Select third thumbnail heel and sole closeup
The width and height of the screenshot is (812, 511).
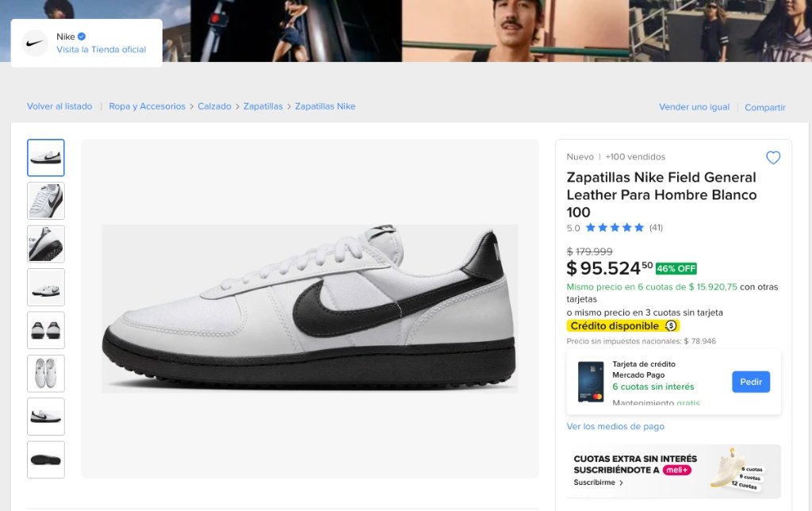point(45,244)
